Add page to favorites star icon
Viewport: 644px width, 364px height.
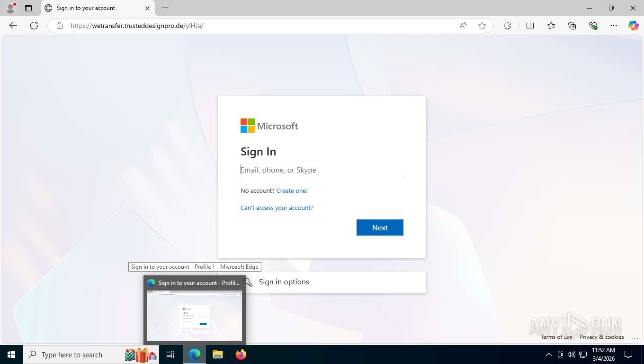[x=482, y=26]
